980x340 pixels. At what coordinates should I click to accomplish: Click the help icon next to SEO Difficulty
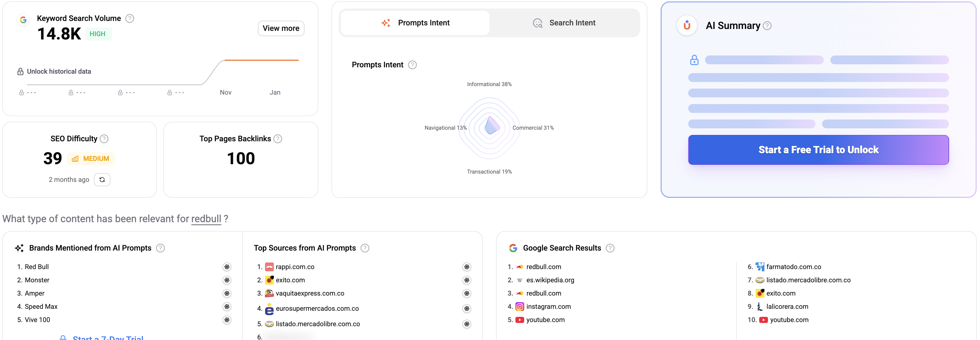coord(104,139)
